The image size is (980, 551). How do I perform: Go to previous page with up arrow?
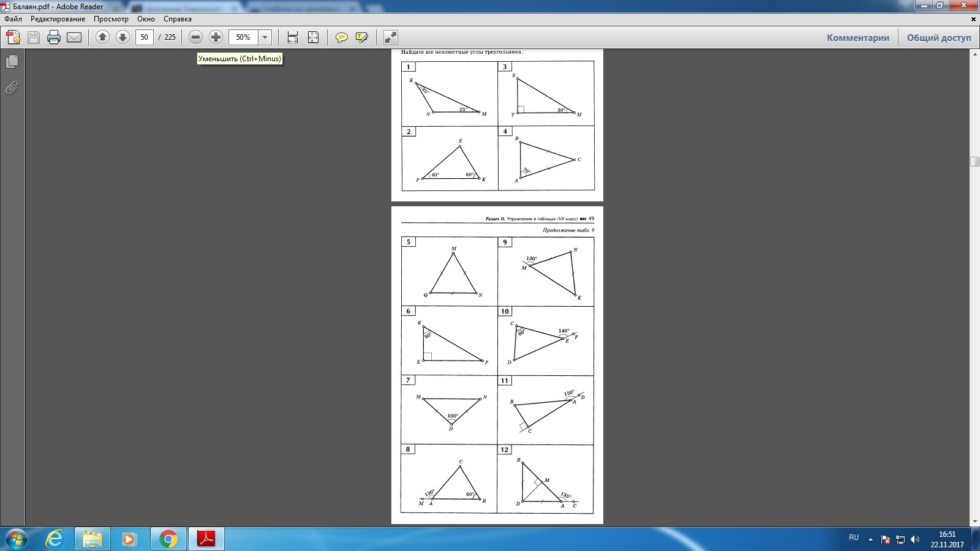[x=102, y=37]
